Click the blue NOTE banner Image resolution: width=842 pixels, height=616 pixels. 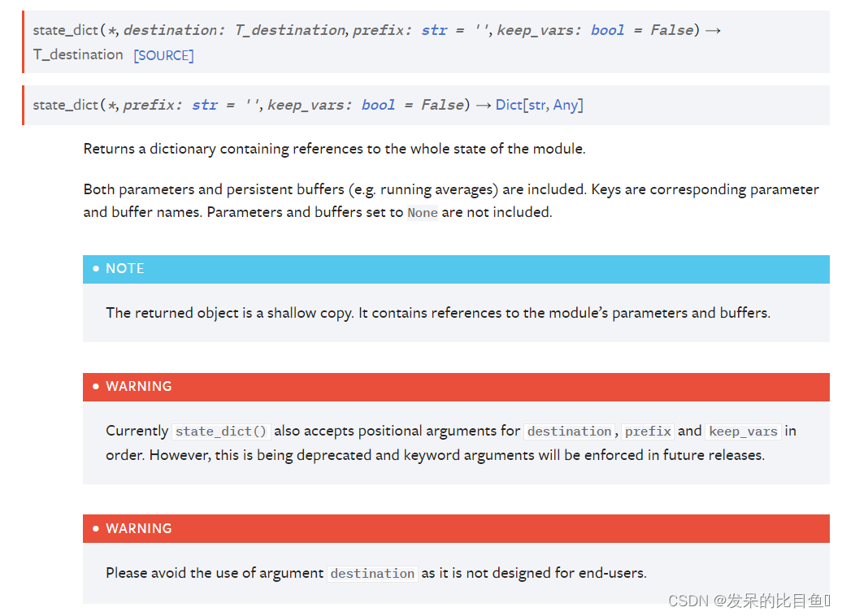pyautogui.click(x=455, y=269)
